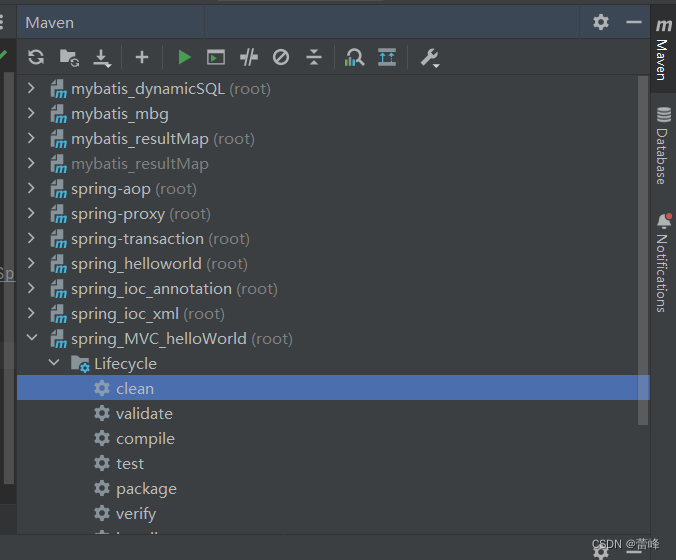676x560 pixels.
Task: Click gear icon beside validate goal
Action: coord(102,413)
